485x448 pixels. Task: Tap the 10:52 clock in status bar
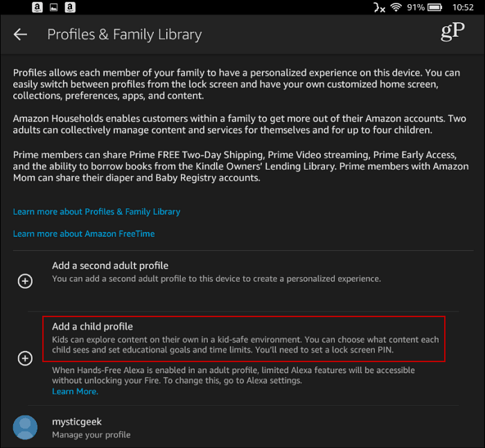point(463,8)
